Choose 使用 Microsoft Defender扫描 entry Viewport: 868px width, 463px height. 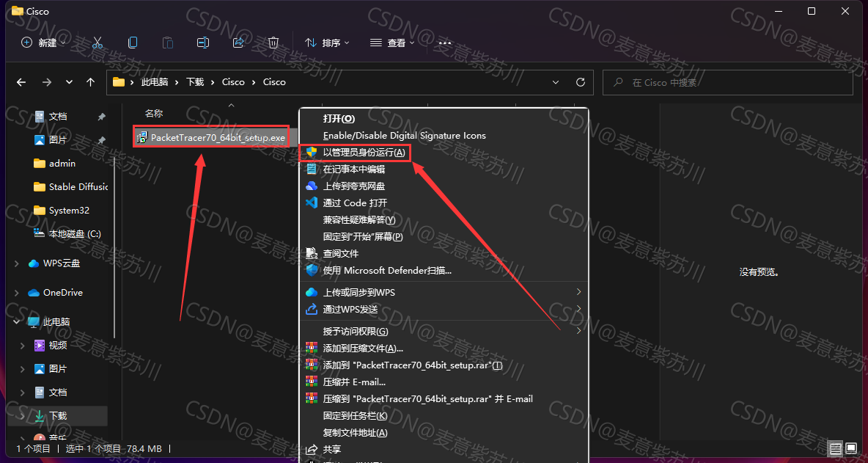pos(388,270)
